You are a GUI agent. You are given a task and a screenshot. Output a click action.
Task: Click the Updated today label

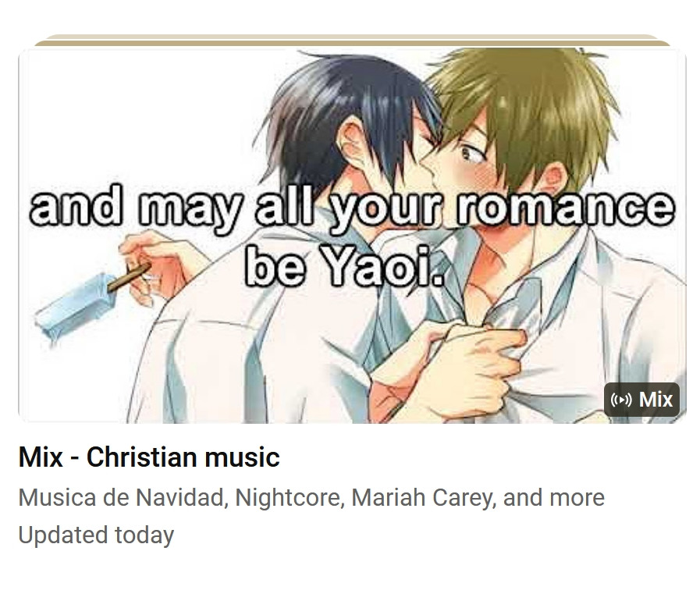pos(96,535)
